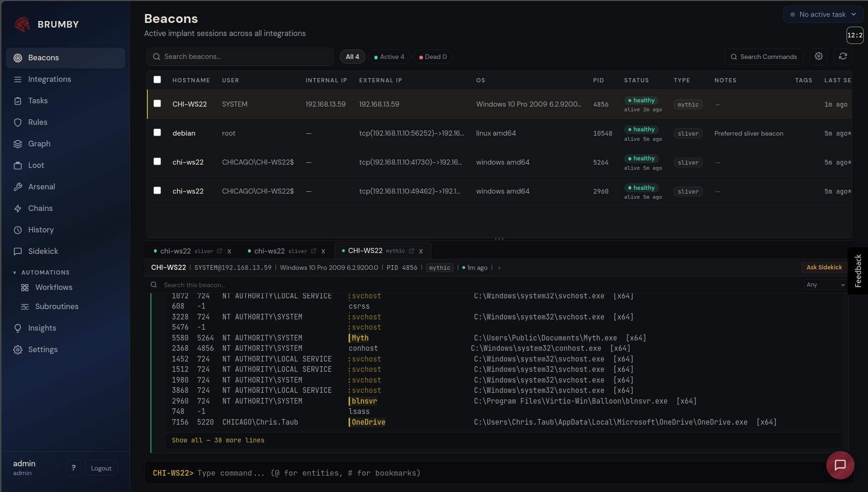The width and height of the screenshot is (868, 492).
Task: Open History clock icon
Action: pyautogui.click(x=18, y=230)
